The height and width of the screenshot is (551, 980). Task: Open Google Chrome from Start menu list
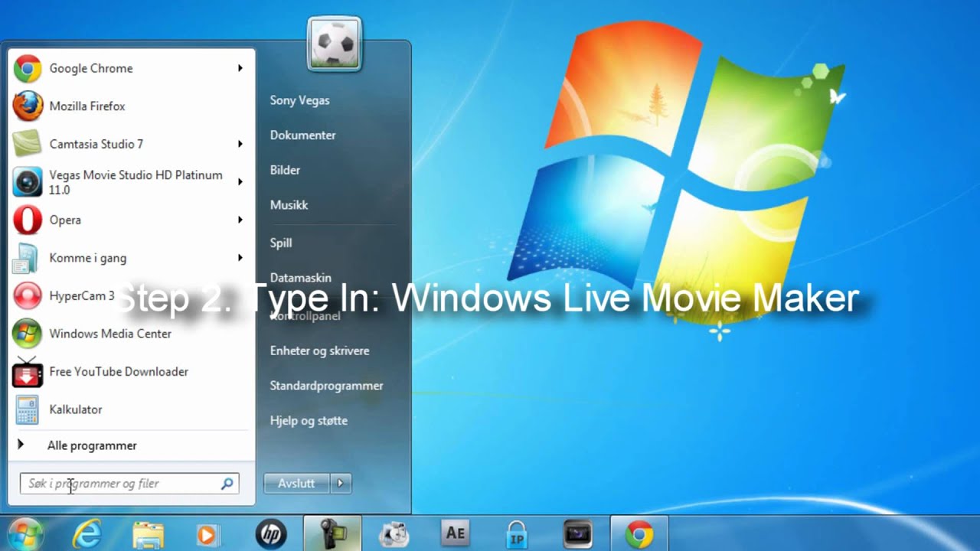pos(90,69)
